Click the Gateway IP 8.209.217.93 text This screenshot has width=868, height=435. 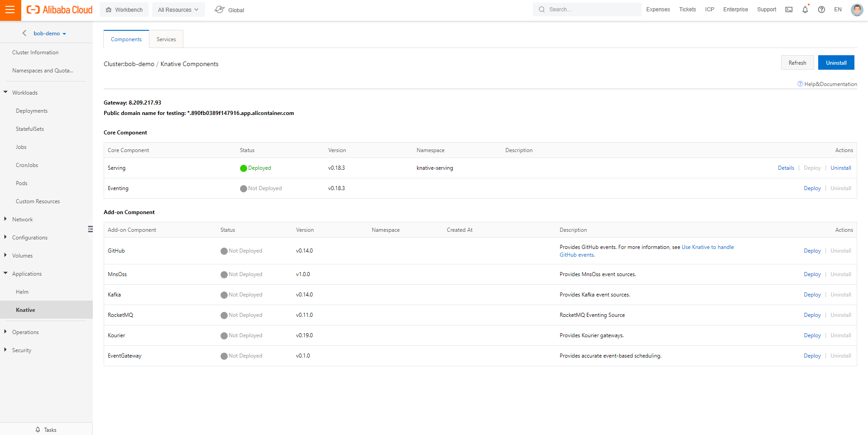(x=145, y=103)
